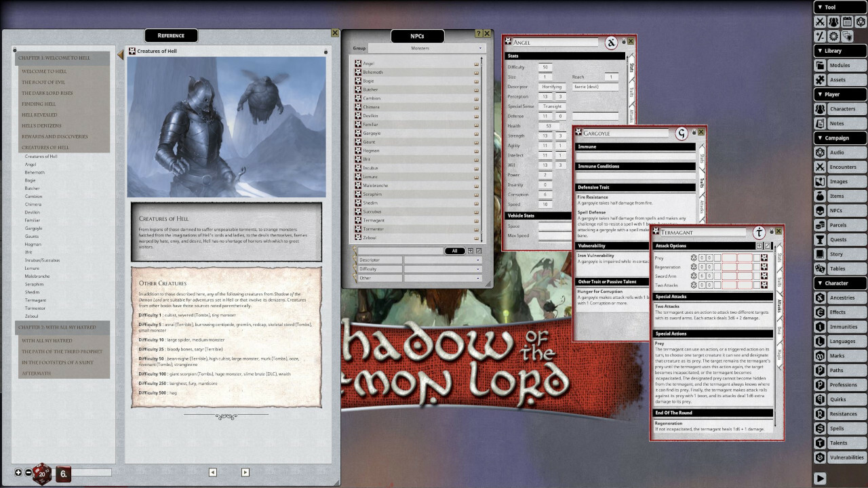Toggle the lock on the Termagant sheet
868x488 pixels.
click(772, 231)
